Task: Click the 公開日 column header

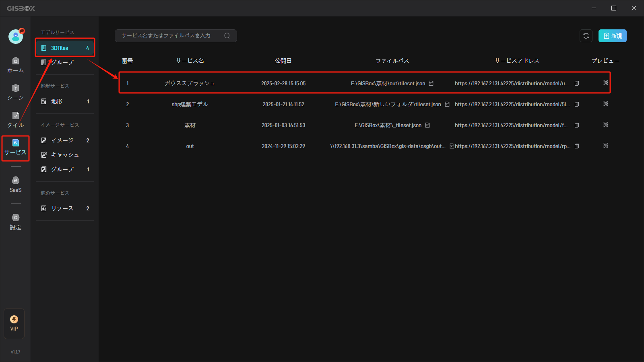Action: click(x=283, y=61)
